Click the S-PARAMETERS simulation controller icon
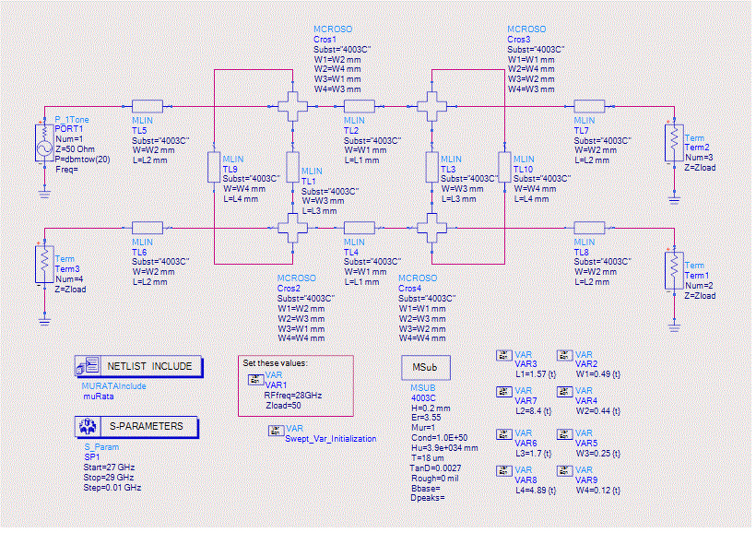Screen dimensions: 756x533 pos(89,426)
